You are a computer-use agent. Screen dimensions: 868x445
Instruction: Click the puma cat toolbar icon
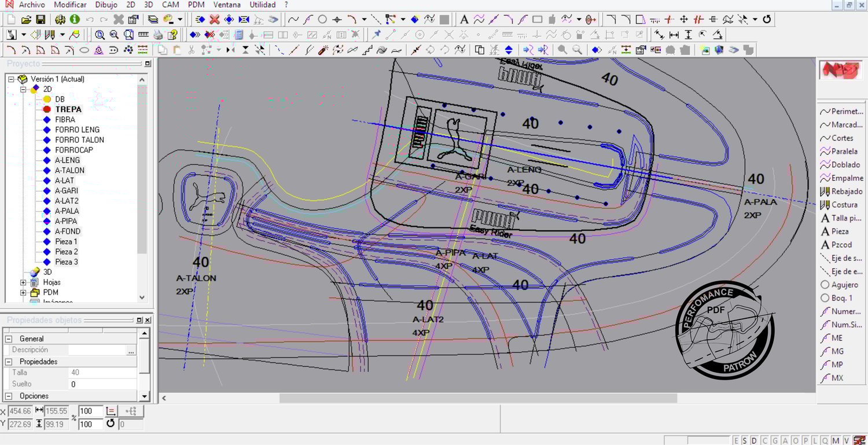[x=10, y=35]
